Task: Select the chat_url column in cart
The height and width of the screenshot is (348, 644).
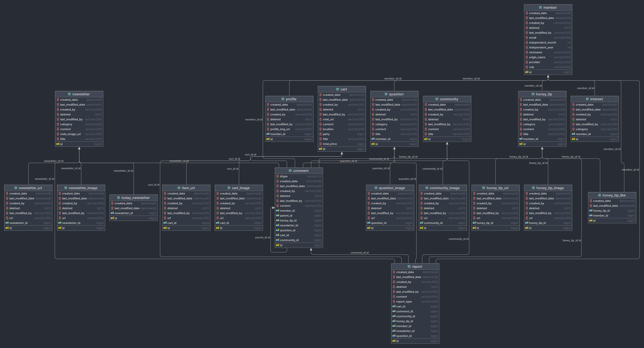Action: 342,119
